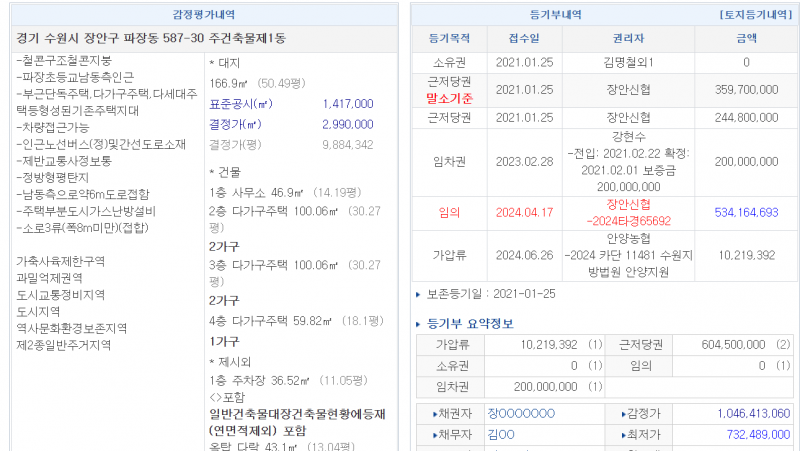The image size is (800, 451).
Task: Click the arrow marker next to 채무자
Action: 435,435
